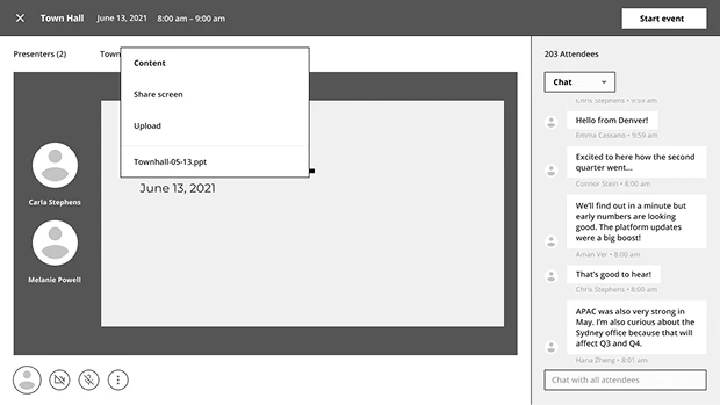720x405 pixels.
Task: Select the Townhall-05-13.ppt file entry
Action: coord(170,162)
